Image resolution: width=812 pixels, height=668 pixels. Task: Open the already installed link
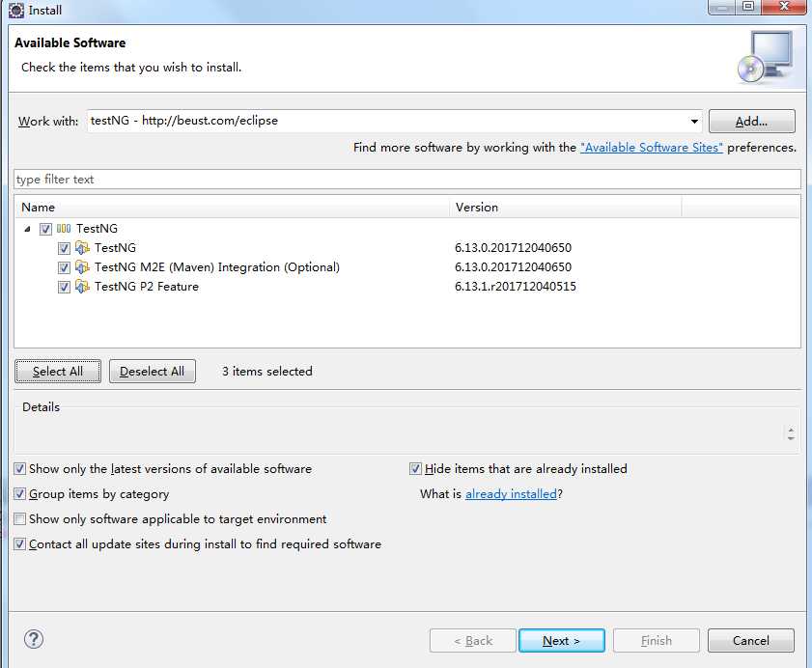(511, 494)
